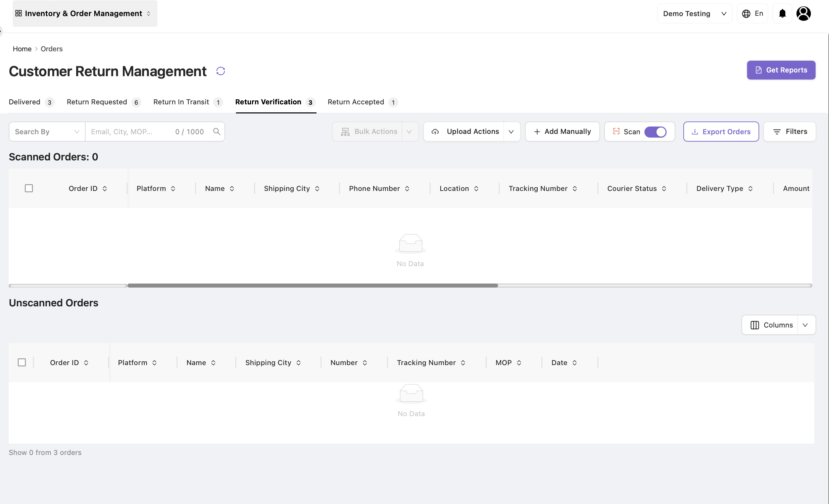This screenshot has width=829, height=504.
Task: Check select-all box in Scanned Orders table
Action: click(x=29, y=188)
